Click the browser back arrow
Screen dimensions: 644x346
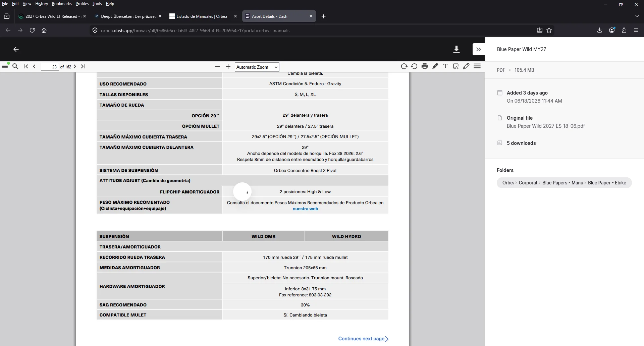point(8,30)
